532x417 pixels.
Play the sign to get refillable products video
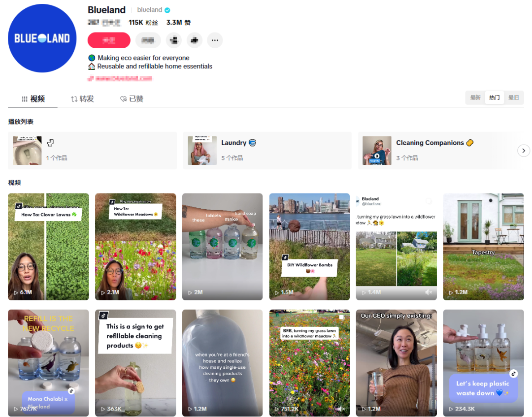(x=135, y=363)
